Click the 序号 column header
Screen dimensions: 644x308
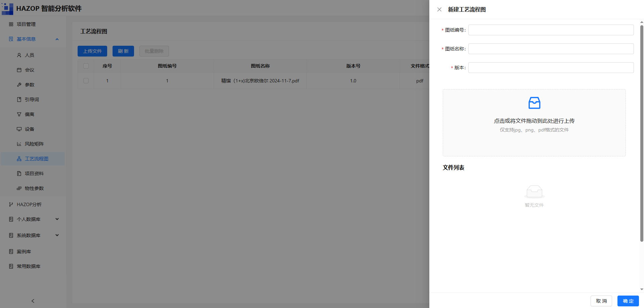click(107, 66)
